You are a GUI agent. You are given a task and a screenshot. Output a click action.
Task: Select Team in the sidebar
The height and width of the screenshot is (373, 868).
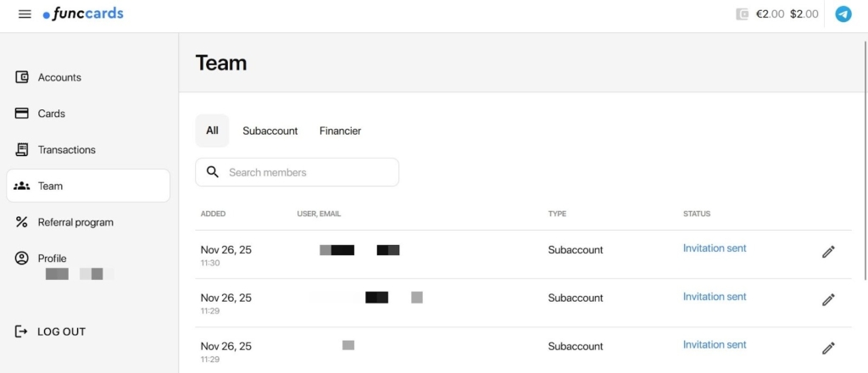[50, 186]
